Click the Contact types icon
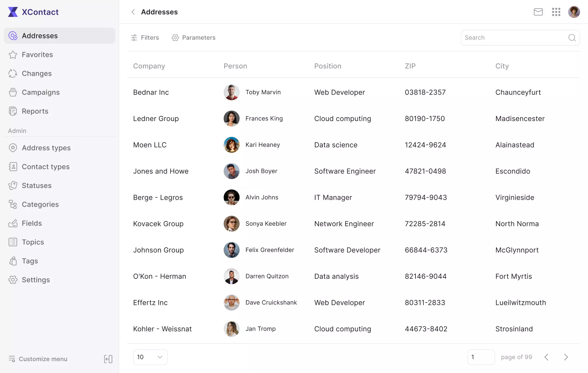 [x=13, y=167]
